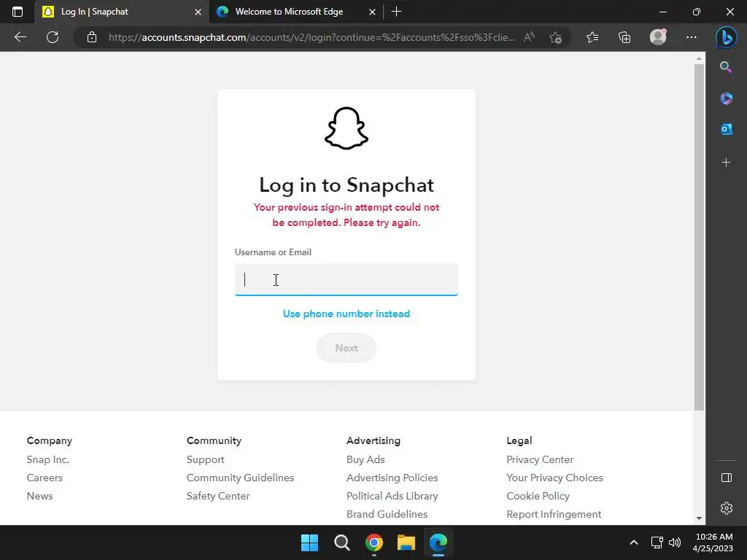Open the Collections panel
Viewport: 747px width, 560px height.
click(x=624, y=37)
